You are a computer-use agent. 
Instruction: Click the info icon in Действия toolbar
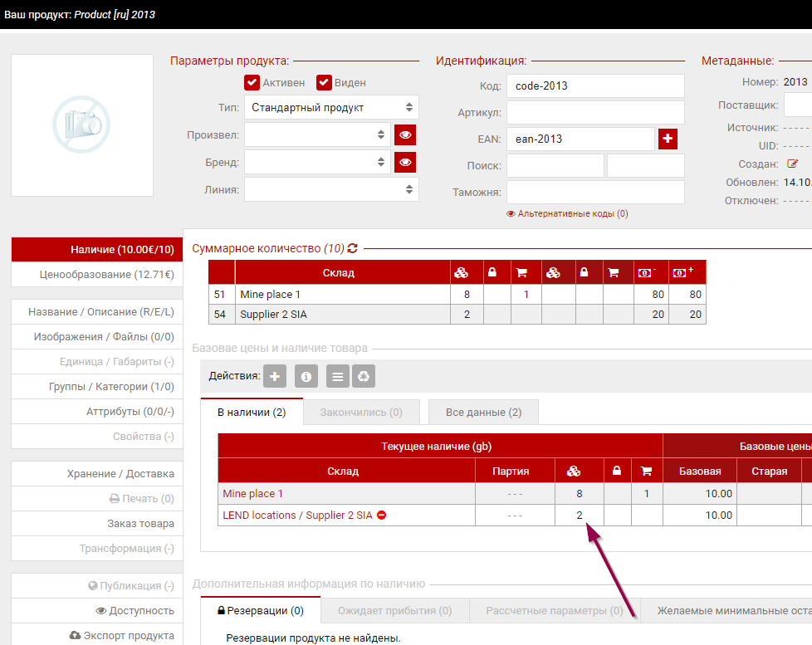[306, 376]
